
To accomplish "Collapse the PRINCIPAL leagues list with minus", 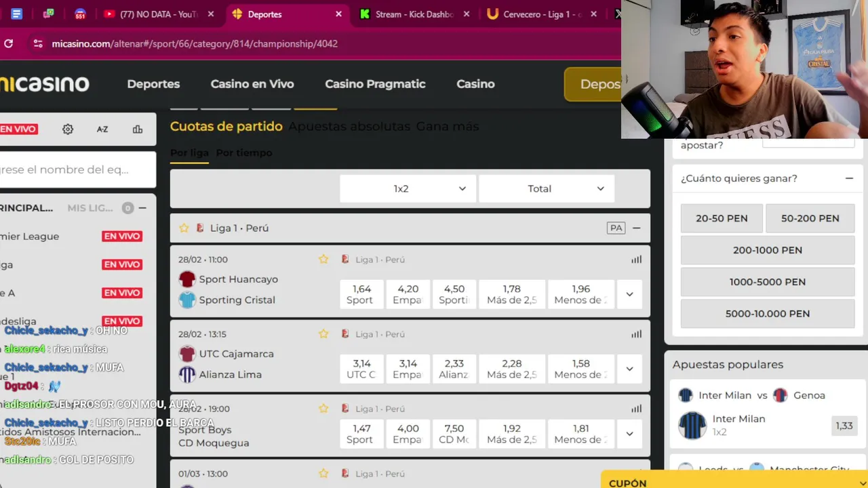I will pyautogui.click(x=142, y=208).
